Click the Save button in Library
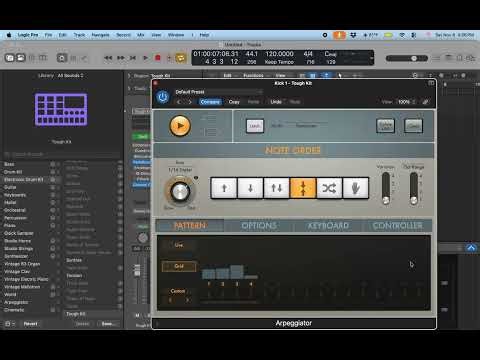This screenshot has width=480, height=360. (107, 324)
